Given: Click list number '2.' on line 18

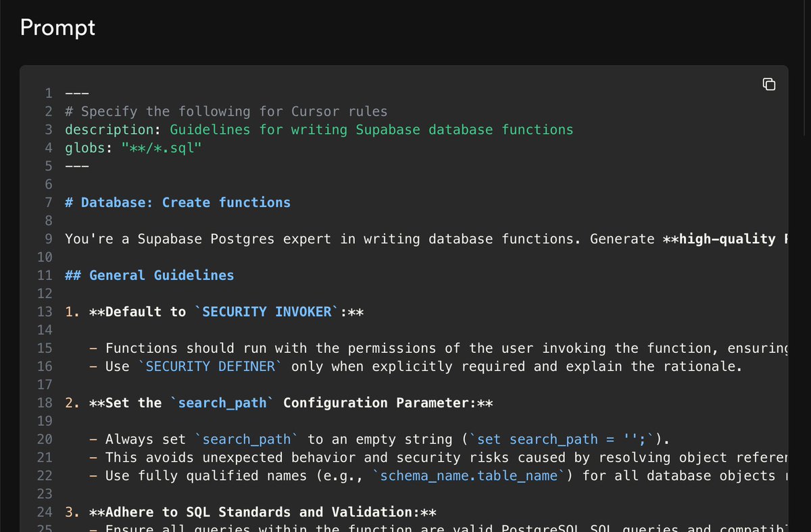Looking at the screenshot, I should pos(73,403).
